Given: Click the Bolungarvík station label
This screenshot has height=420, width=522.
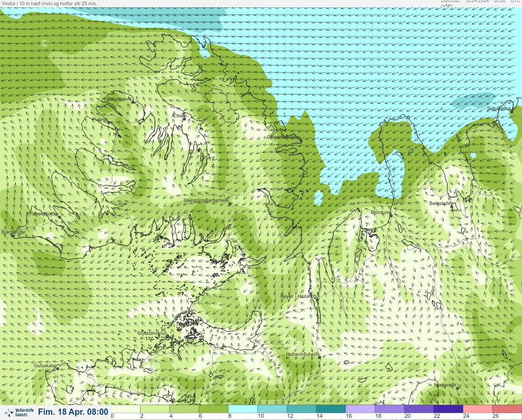Looking at the screenshot, I should point(120,99).
